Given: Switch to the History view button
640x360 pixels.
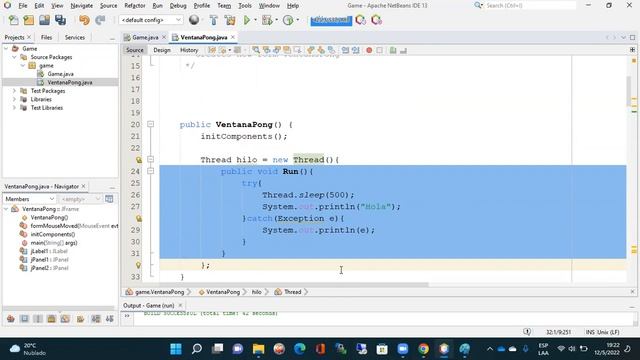Looking at the screenshot, I should (x=189, y=50).
